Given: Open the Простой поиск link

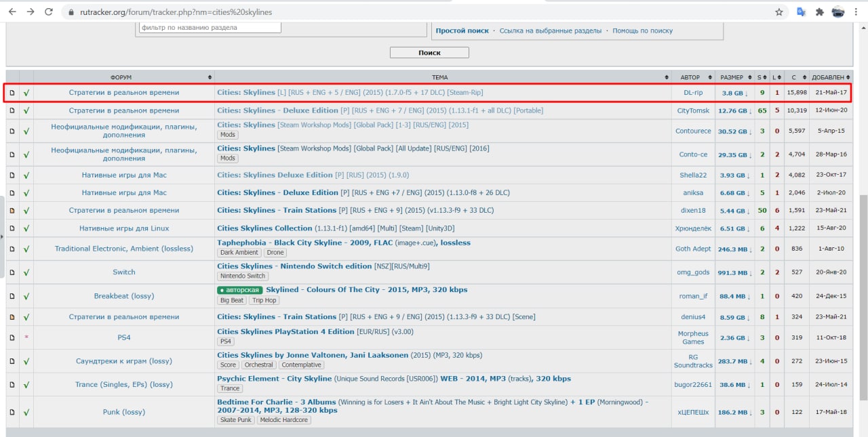Looking at the screenshot, I should [462, 31].
